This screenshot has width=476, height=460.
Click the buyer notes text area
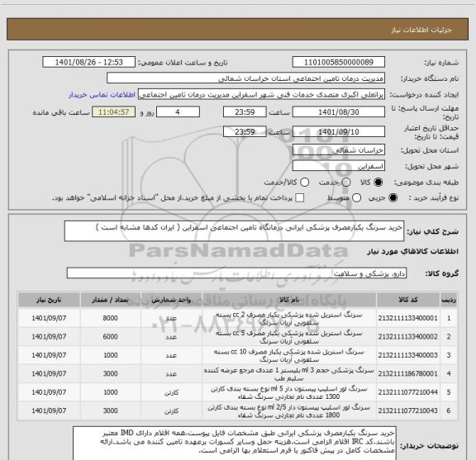pyautogui.click(x=235, y=443)
